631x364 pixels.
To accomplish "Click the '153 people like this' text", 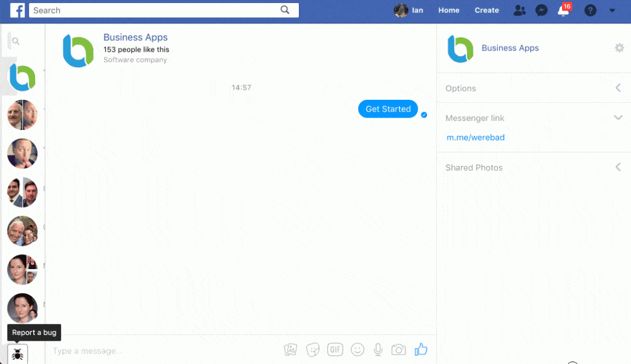I will click(x=136, y=49).
